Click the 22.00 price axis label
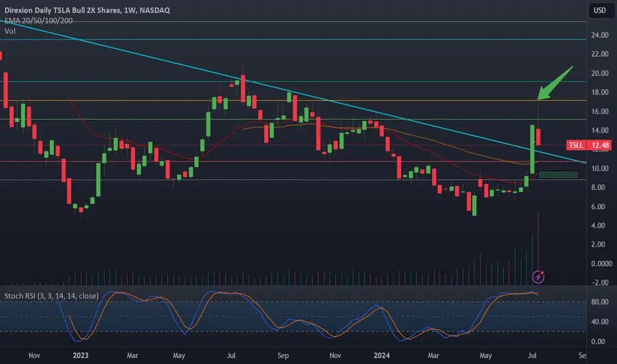 pyautogui.click(x=600, y=54)
